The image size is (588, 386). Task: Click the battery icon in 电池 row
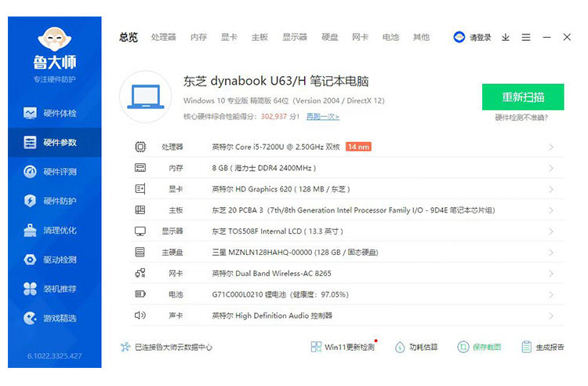point(140,294)
